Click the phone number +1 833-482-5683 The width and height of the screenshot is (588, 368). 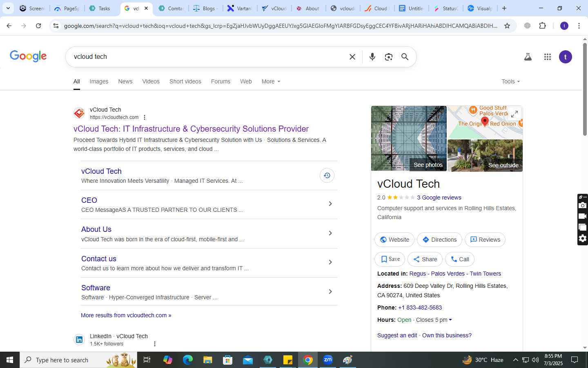(x=420, y=307)
